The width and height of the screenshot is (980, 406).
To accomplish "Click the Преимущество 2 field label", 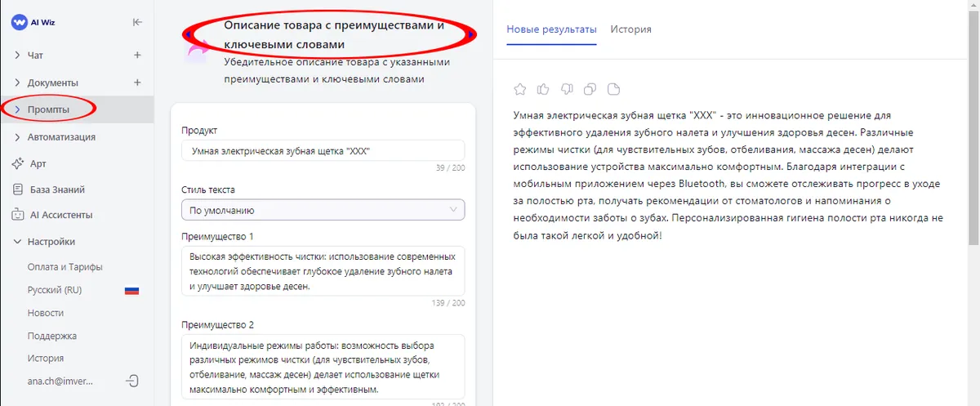I will click(x=218, y=324).
